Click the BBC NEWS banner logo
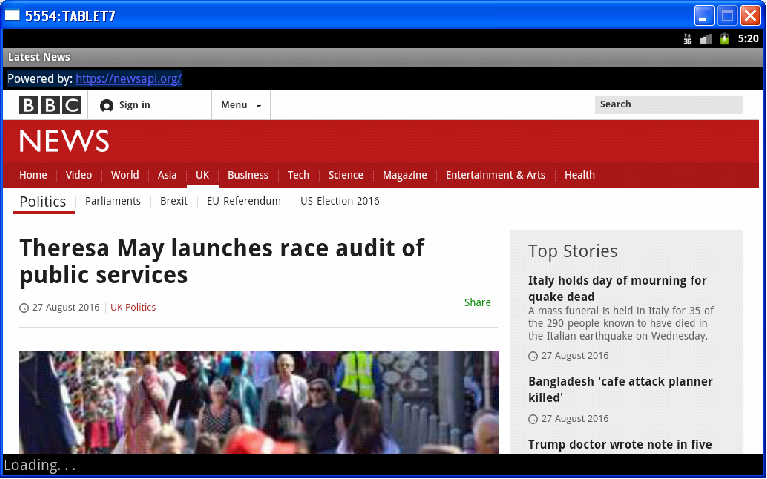Image resolution: width=767 pixels, height=479 pixels. click(x=64, y=141)
